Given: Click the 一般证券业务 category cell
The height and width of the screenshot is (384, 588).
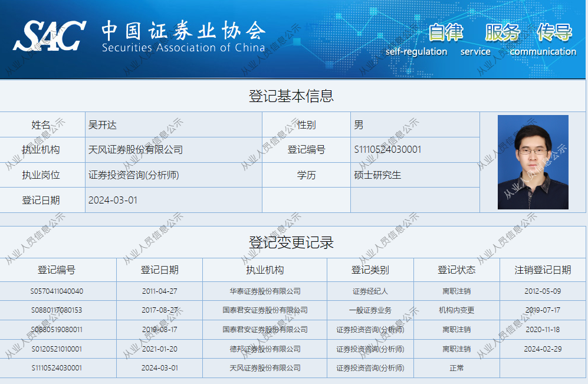Looking at the screenshot, I should click(370, 310).
